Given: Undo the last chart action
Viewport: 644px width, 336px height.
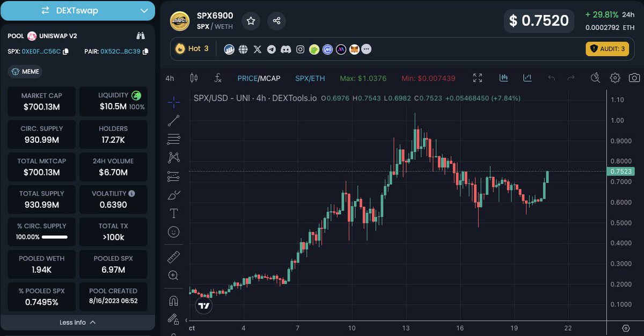Looking at the screenshot, I should (552, 78).
